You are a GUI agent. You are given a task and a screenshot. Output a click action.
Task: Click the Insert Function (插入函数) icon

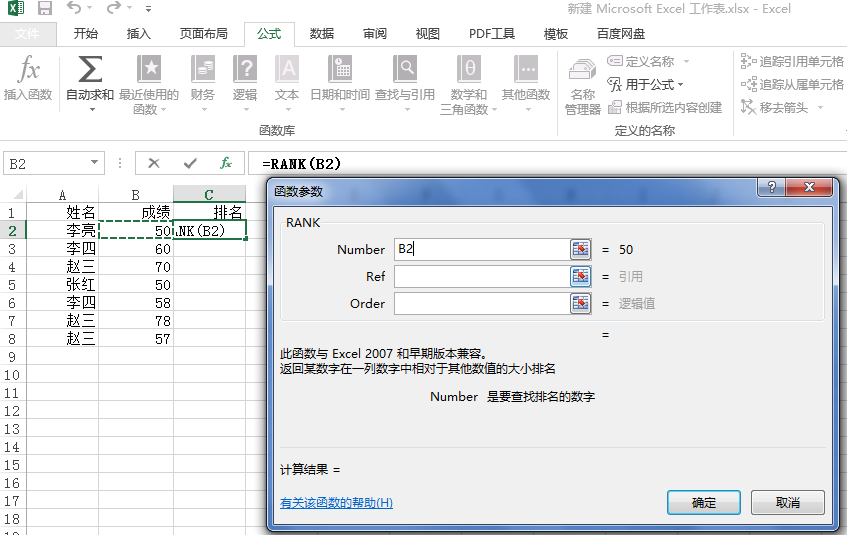28,69
